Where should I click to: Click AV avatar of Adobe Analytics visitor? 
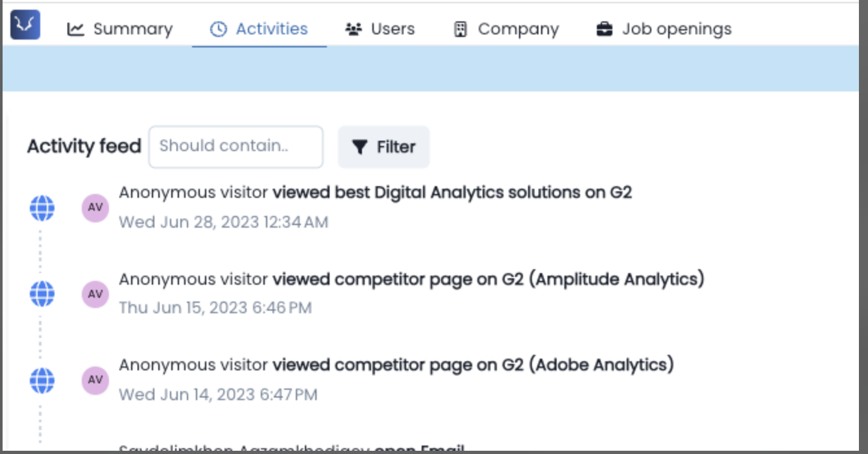point(95,380)
